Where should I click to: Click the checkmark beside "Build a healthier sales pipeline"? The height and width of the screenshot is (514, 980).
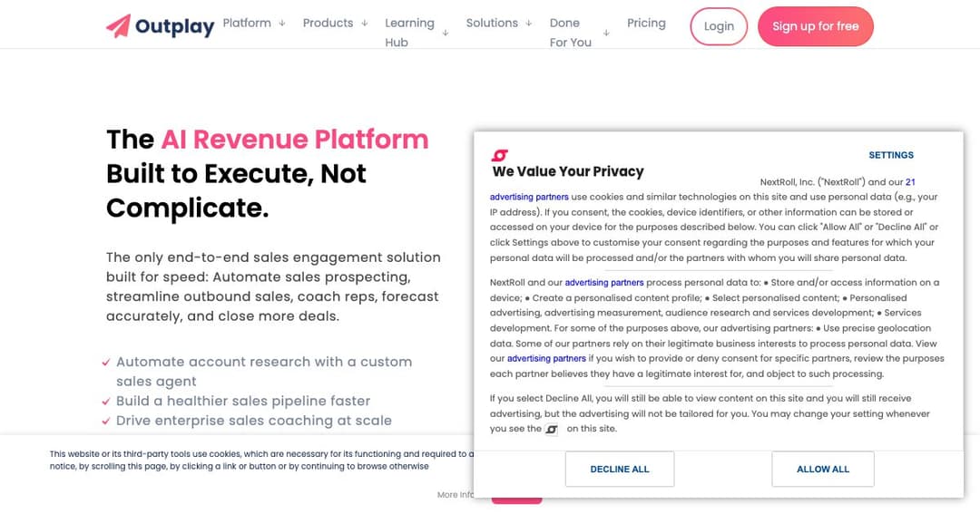pyautogui.click(x=106, y=402)
